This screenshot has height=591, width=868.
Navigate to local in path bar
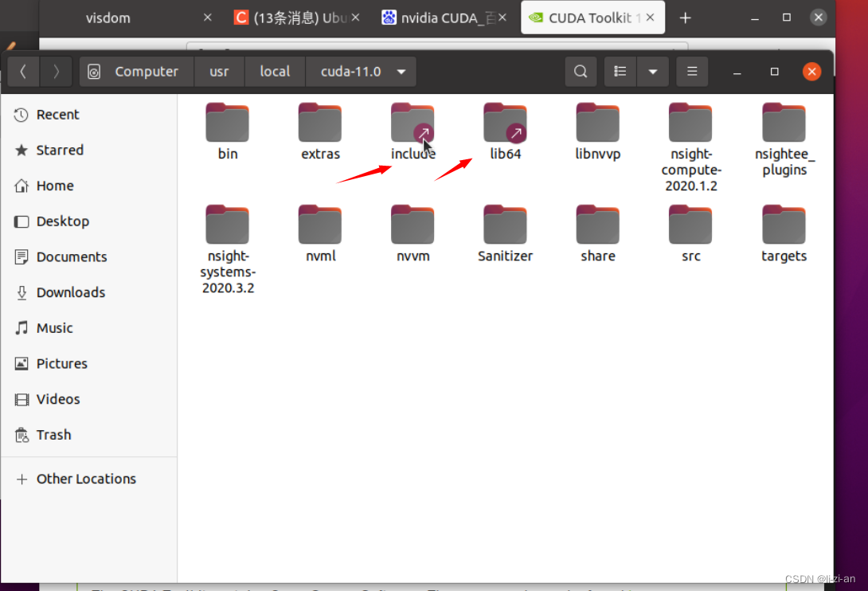275,72
